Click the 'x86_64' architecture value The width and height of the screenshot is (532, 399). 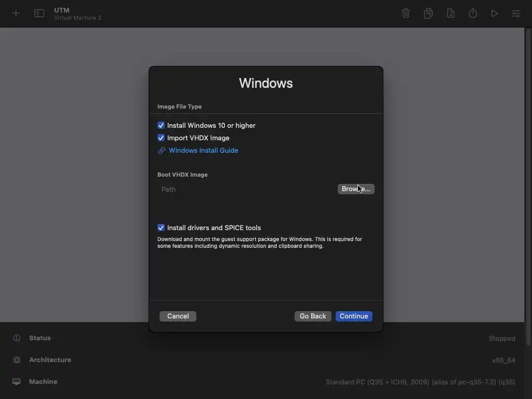coord(503,360)
